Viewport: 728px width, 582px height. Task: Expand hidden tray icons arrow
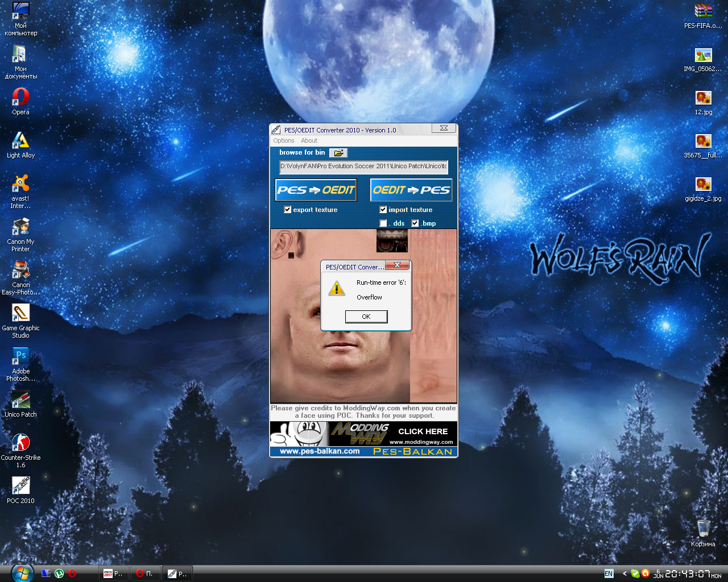coord(624,573)
